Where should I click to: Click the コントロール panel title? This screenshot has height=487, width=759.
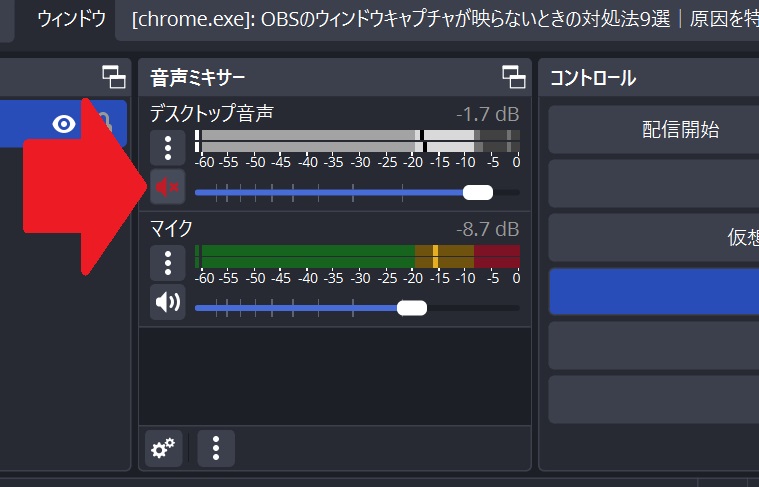tap(593, 78)
